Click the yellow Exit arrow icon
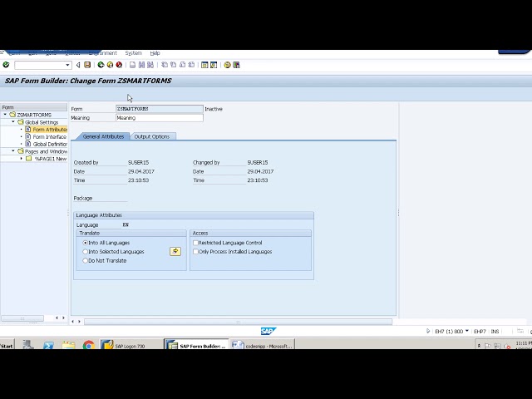The height and width of the screenshot is (399, 532). point(110,65)
